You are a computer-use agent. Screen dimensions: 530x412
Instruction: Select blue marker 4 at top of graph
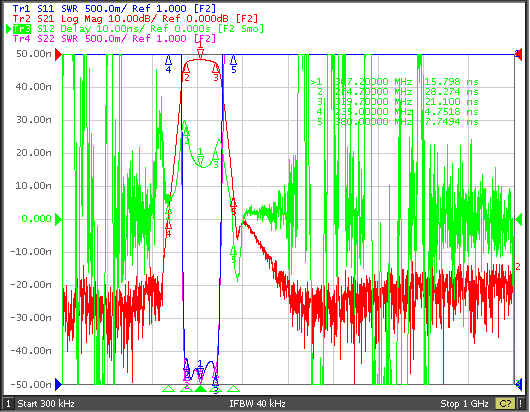[x=168, y=65]
